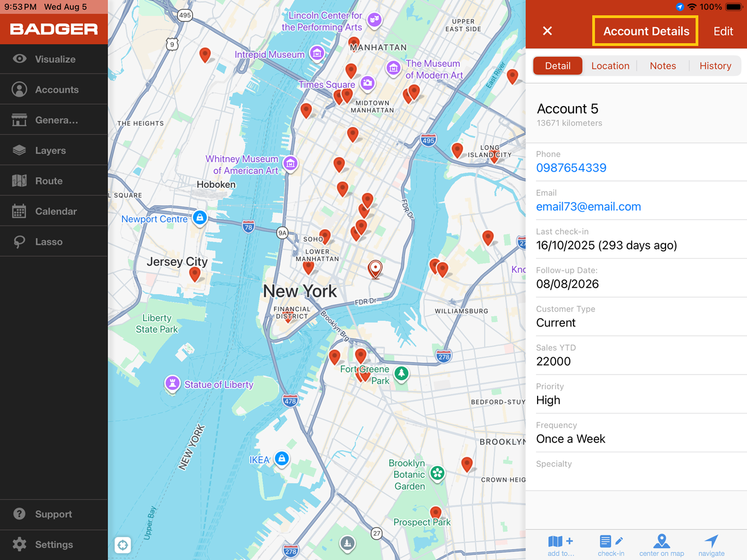Viewport: 747px width, 560px height.
Task: Close the Account Details panel
Action: pos(547,31)
